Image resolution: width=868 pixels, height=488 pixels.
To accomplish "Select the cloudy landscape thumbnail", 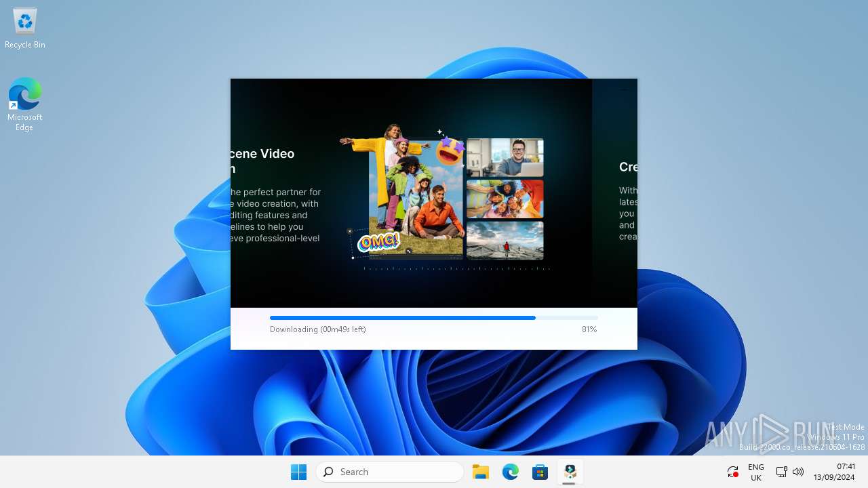I will (x=505, y=240).
